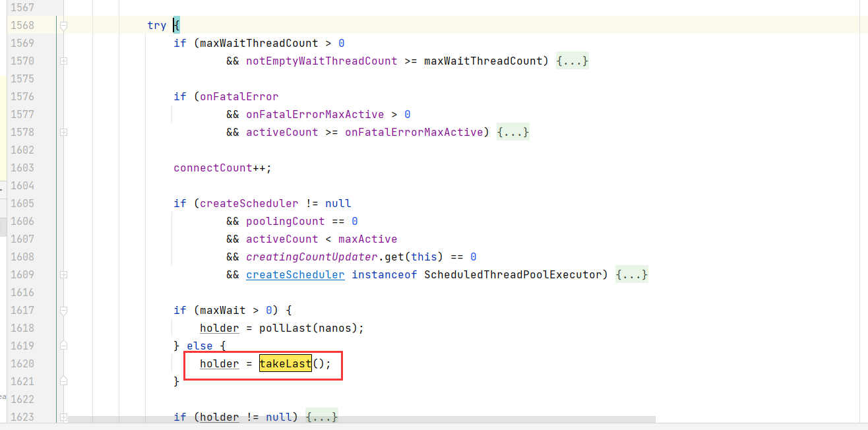Follow the underlined createScheduler reference on line 1609
The image size is (868, 430).
(295, 275)
